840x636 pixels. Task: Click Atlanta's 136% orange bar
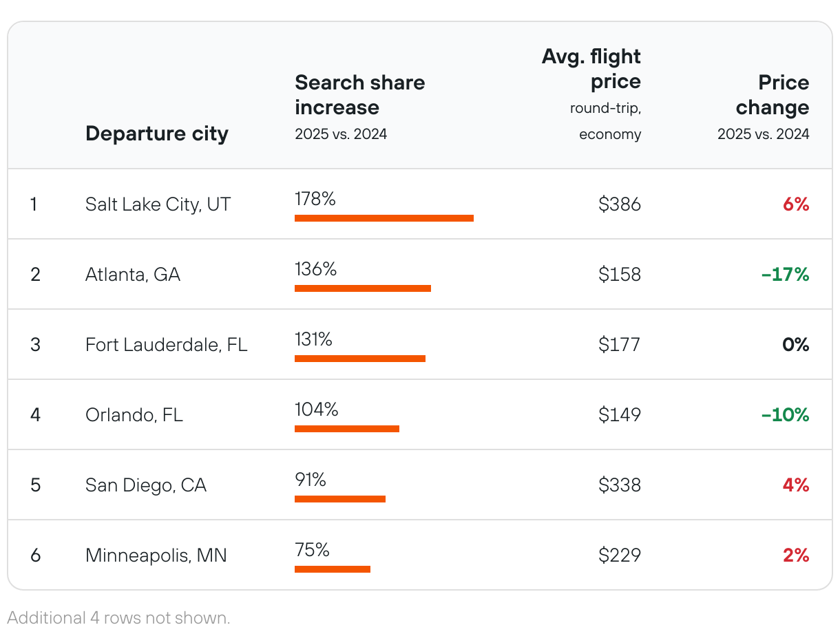(362, 288)
